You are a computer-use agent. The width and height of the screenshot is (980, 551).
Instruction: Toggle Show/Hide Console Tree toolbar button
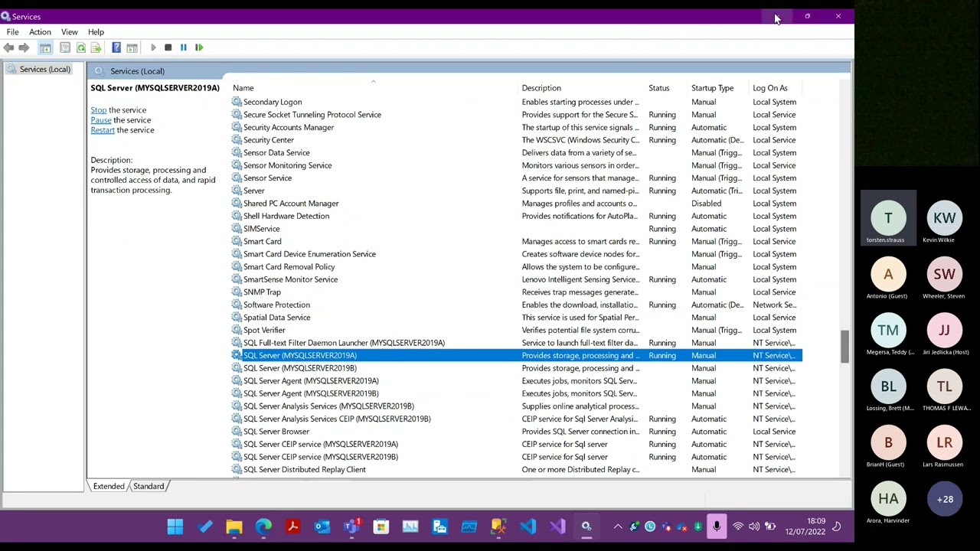[45, 47]
